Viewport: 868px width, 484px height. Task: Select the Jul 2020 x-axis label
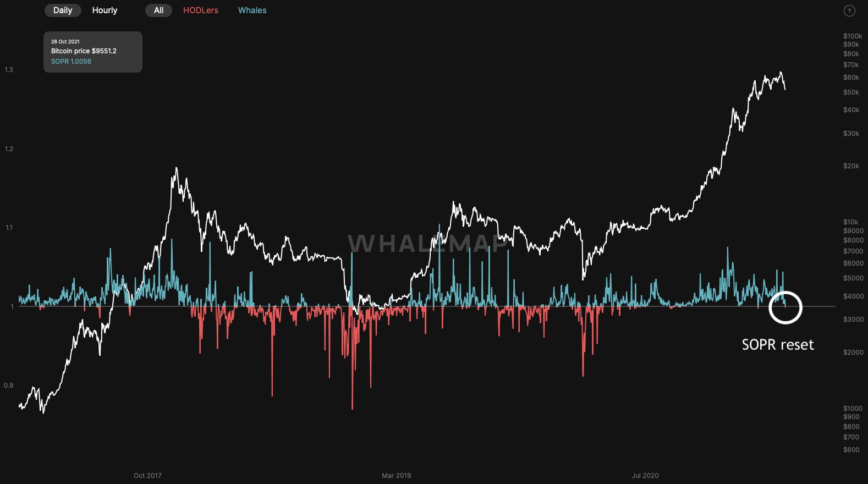tap(645, 476)
